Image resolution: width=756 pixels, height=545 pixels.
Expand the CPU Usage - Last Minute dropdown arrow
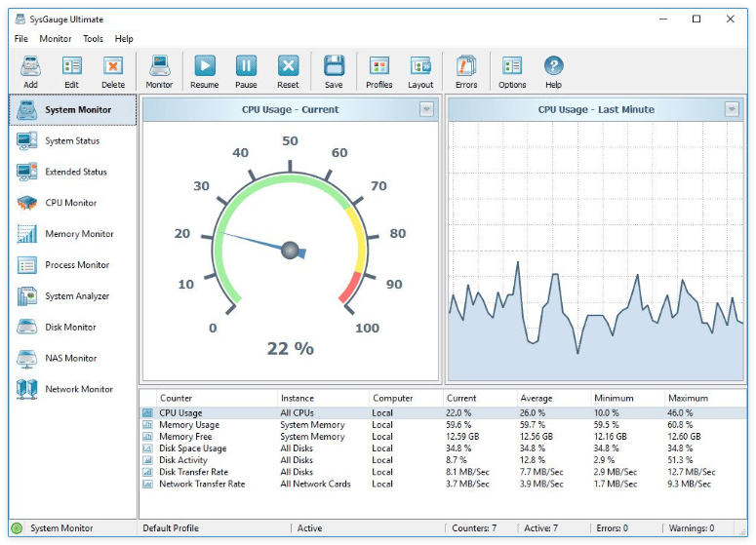click(x=732, y=109)
